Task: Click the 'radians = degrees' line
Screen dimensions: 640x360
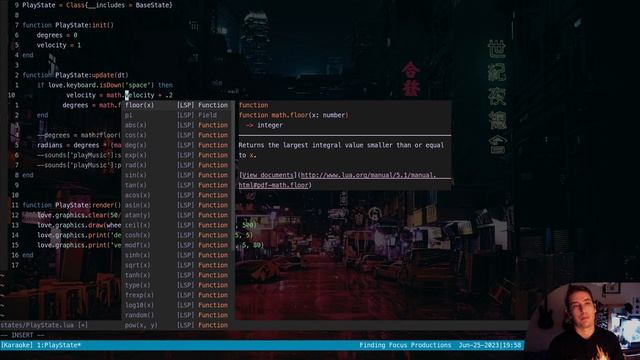Action: 79,145
